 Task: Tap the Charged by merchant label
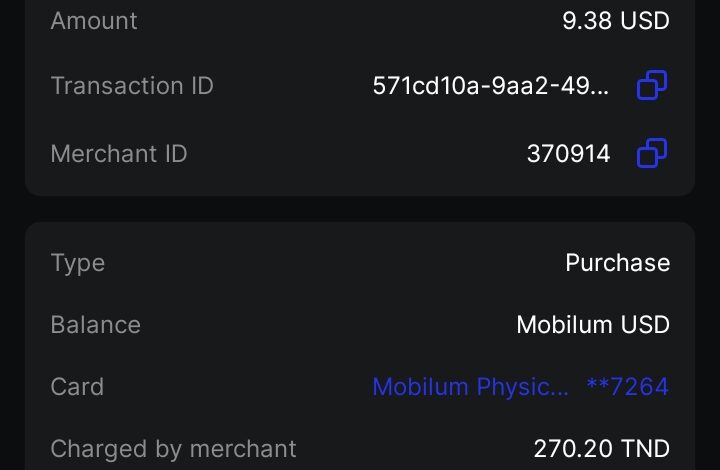(173, 448)
